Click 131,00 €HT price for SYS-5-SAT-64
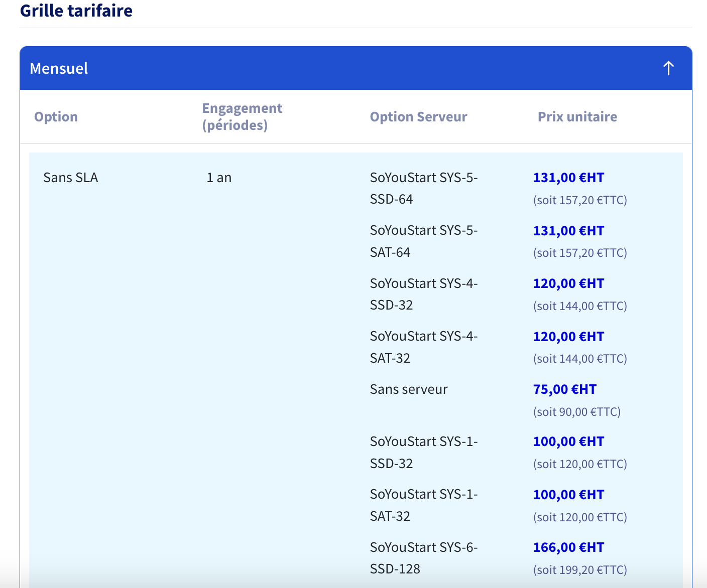 pos(568,231)
